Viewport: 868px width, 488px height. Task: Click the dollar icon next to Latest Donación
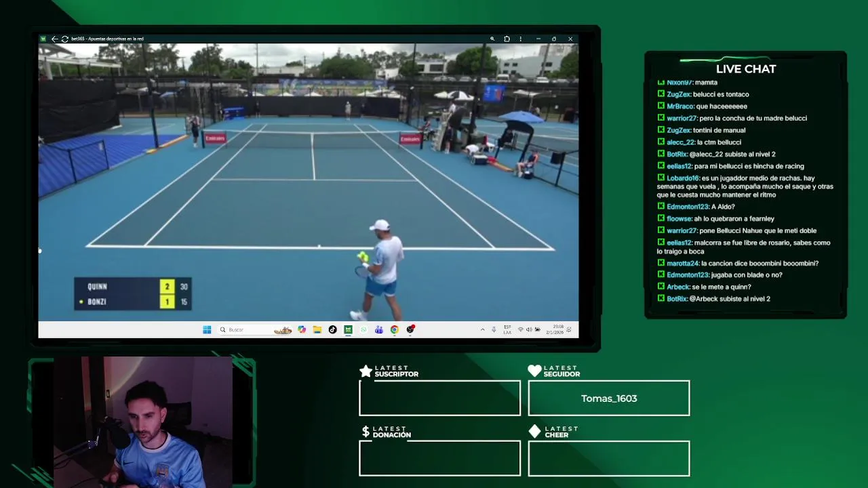pyautogui.click(x=366, y=432)
